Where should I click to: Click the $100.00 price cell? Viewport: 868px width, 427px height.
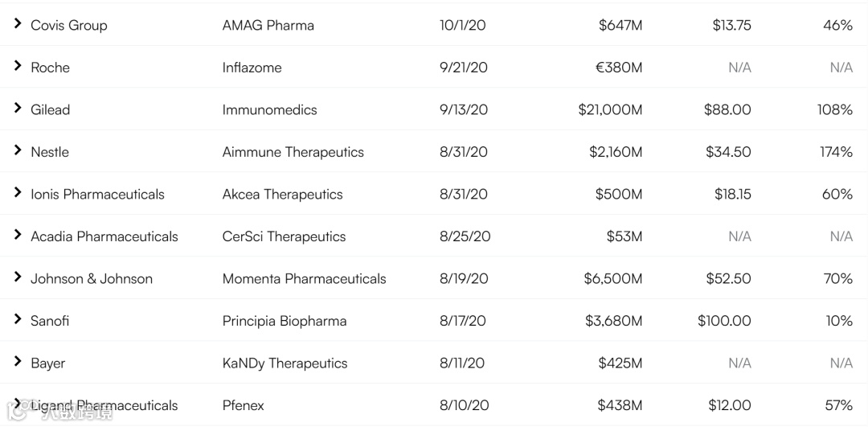pos(724,321)
